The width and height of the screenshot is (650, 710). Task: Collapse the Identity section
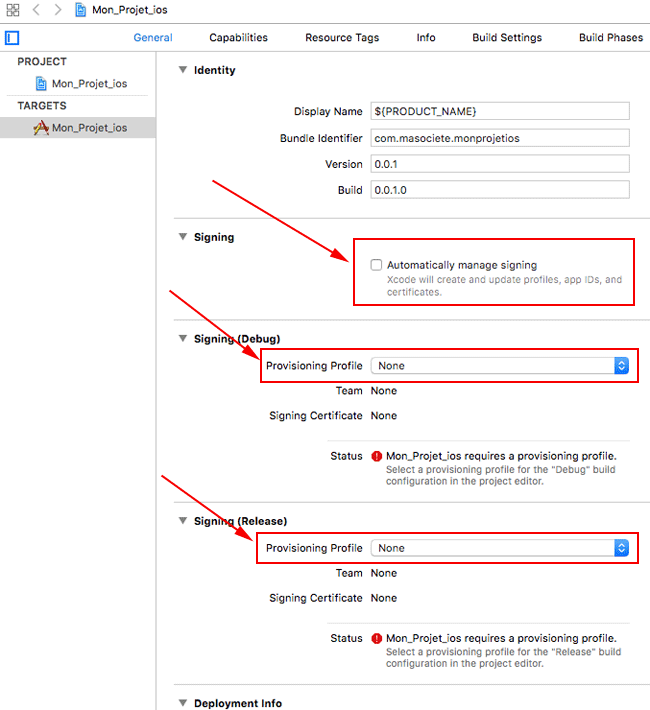point(183,70)
